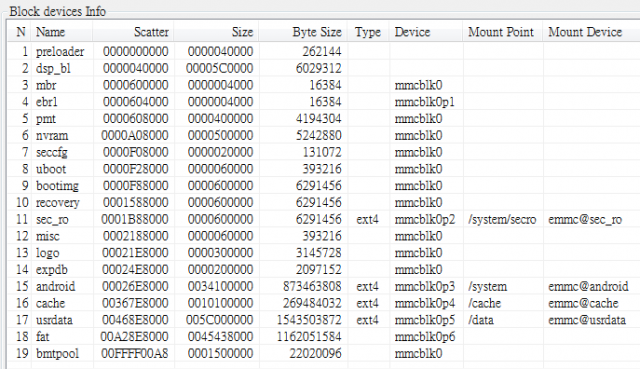This screenshot has height=369, width=640.
Task: Click byte size 1162051584
Action: [309, 336]
